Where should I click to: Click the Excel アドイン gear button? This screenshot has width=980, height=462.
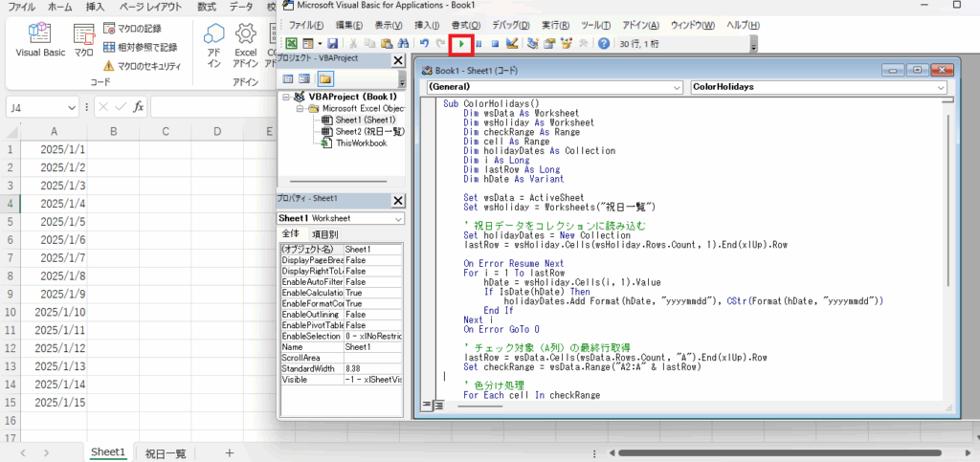[246, 45]
